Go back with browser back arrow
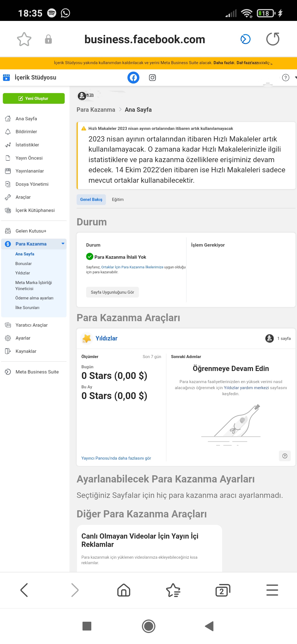Viewport: 297px width, 644px height. pos(24,590)
